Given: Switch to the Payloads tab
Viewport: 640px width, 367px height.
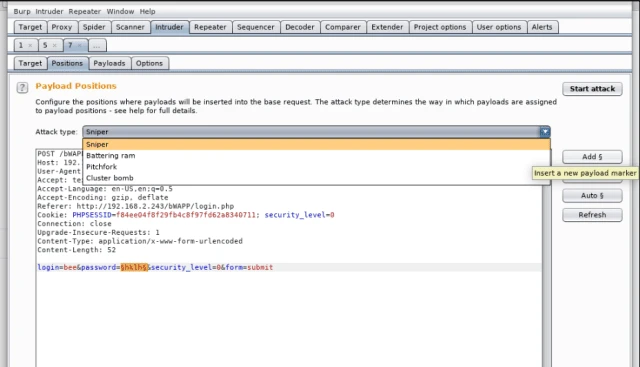Looking at the screenshot, I should pyautogui.click(x=109, y=63).
